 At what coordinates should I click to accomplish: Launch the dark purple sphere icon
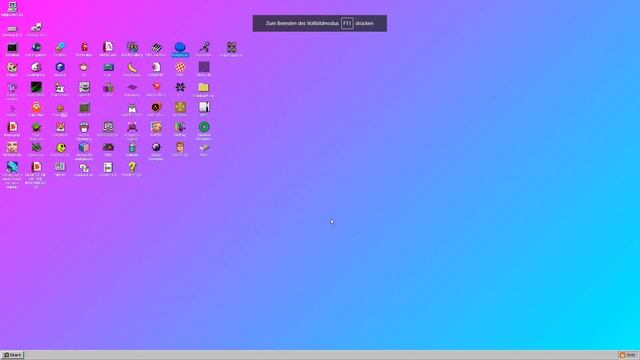(x=156, y=147)
